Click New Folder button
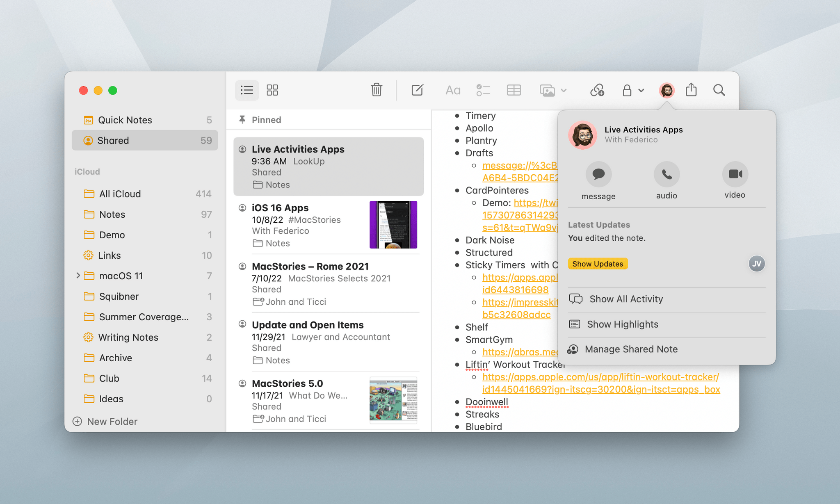840x504 pixels. coord(105,421)
